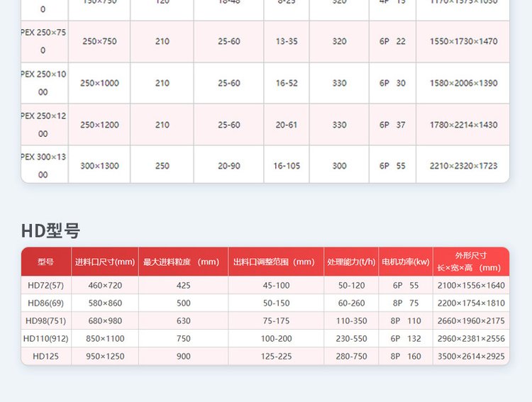The height and width of the screenshot is (402, 532).
Task: Click the 最大进料粒度 (mm) header
Action: 183,262
